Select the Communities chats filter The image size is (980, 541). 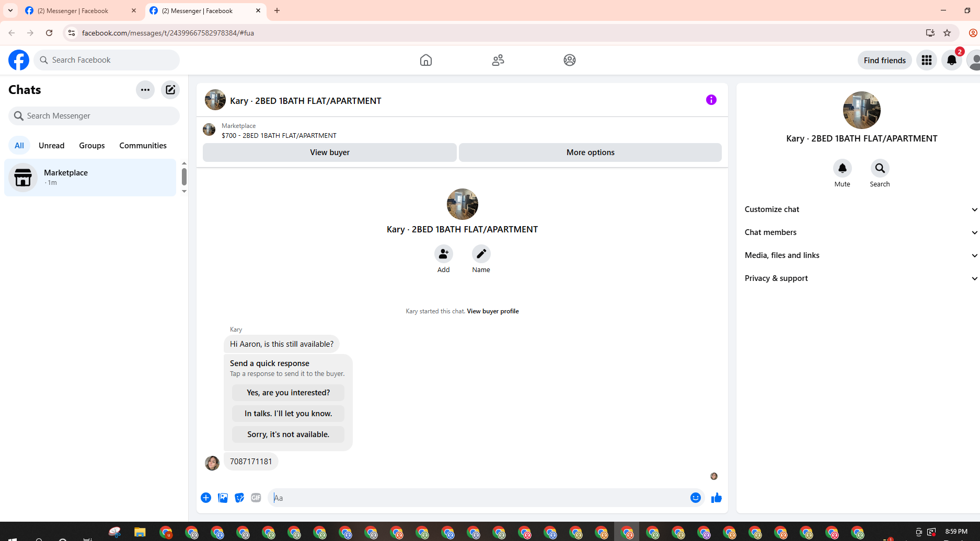click(x=143, y=146)
